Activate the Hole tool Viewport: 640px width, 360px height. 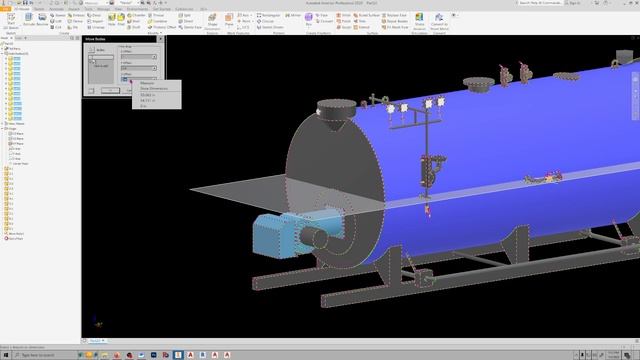(112, 20)
